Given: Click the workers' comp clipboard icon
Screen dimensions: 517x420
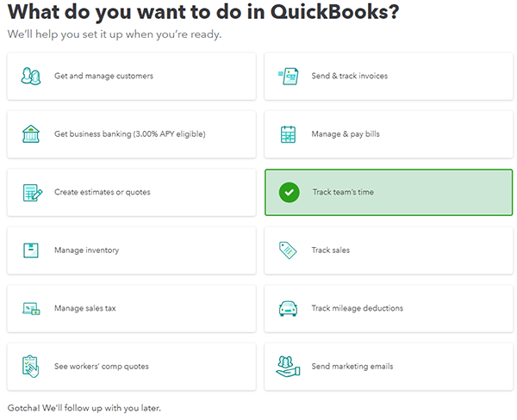Looking at the screenshot, I should [31, 367].
